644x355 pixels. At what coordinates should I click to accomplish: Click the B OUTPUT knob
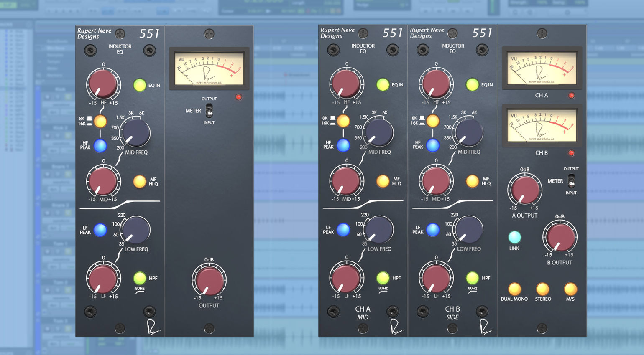tap(560, 236)
